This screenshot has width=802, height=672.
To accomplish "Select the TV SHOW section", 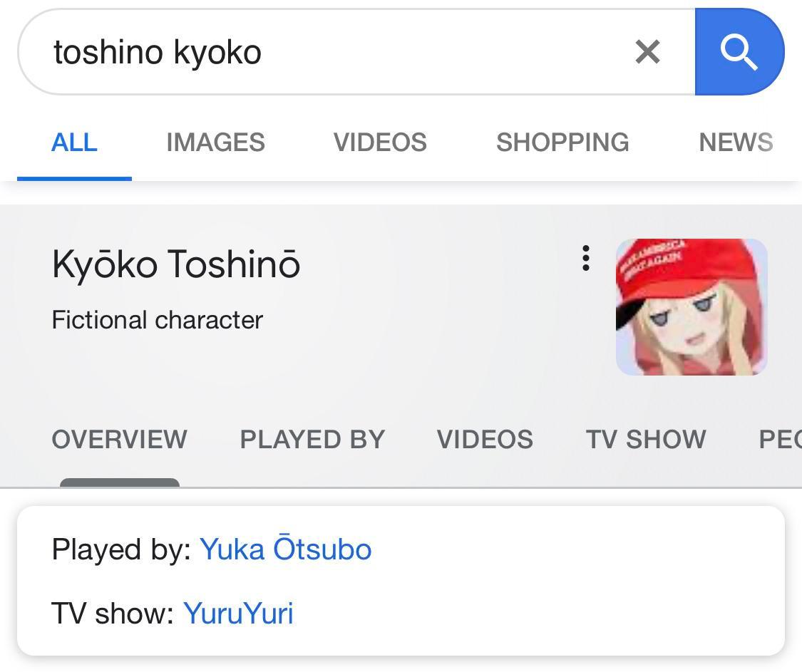I will pos(645,440).
